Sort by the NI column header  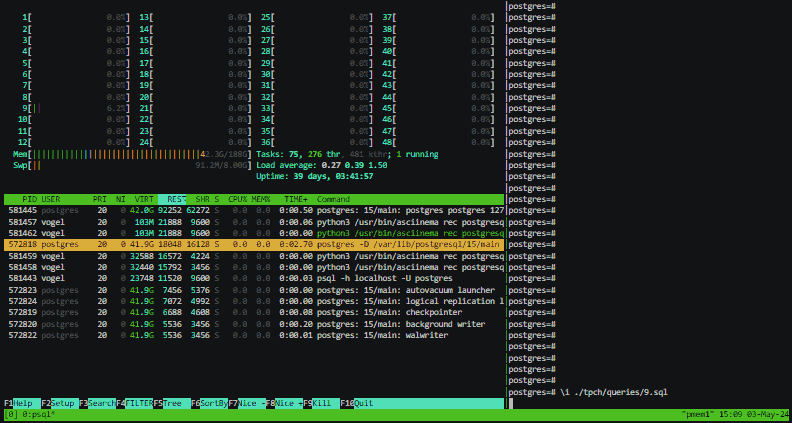[120, 199]
